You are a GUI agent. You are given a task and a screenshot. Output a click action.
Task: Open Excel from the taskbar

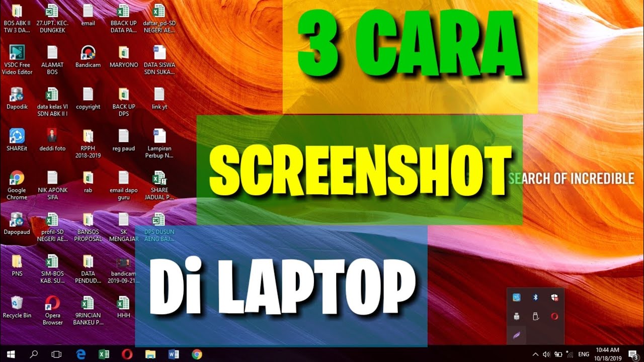104,354
